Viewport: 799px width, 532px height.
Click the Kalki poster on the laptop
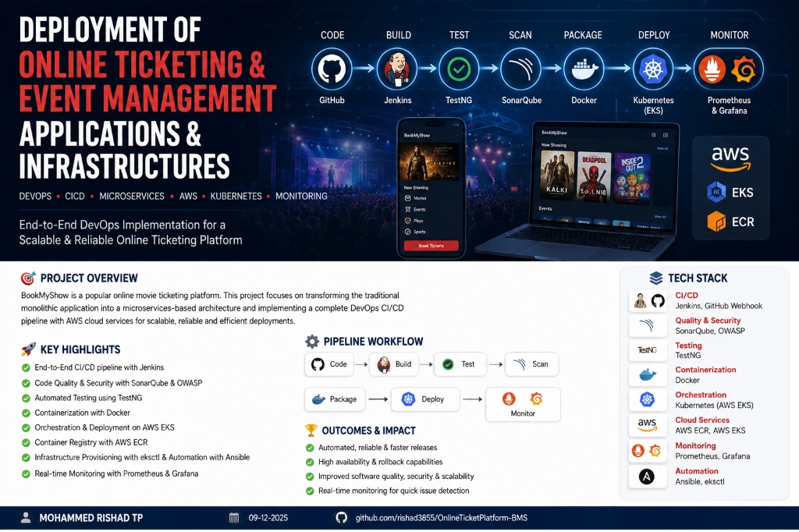point(557,176)
